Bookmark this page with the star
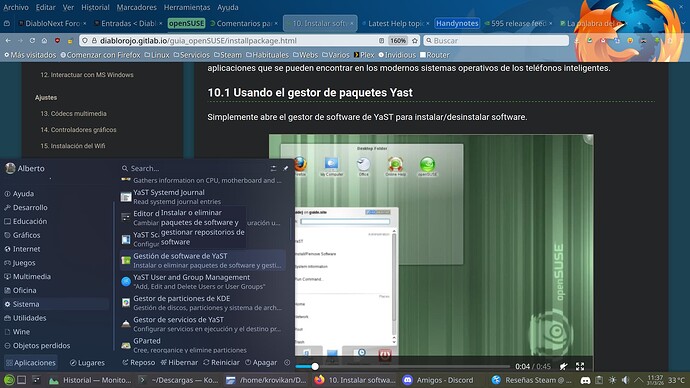The height and width of the screenshot is (388, 690). coord(415,40)
